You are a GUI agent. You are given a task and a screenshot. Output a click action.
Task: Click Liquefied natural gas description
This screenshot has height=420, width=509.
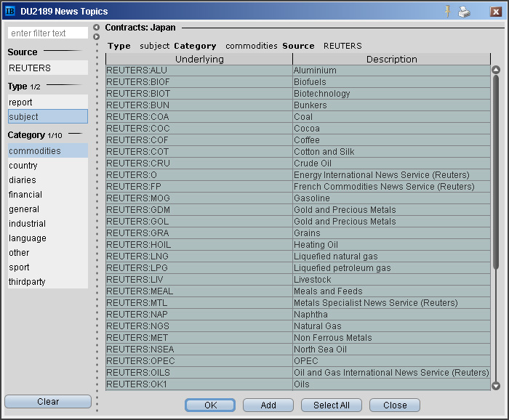(x=391, y=257)
